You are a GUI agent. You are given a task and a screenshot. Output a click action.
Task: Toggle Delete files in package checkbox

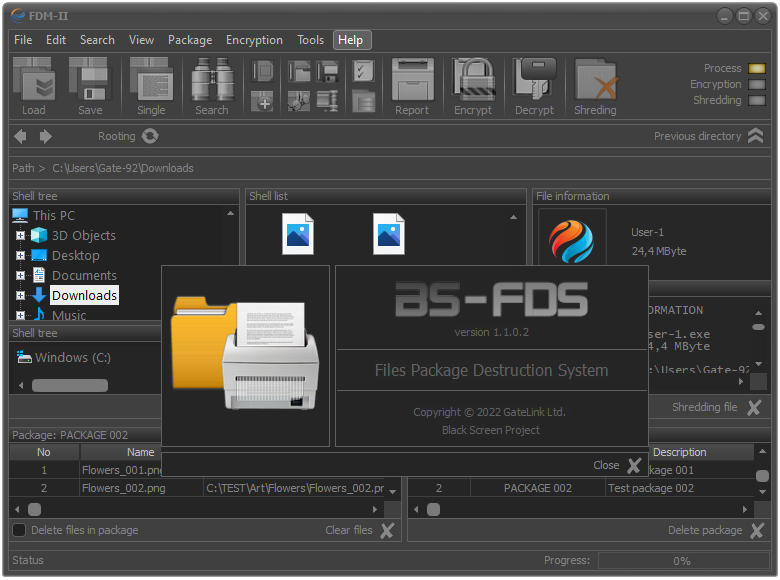19,530
